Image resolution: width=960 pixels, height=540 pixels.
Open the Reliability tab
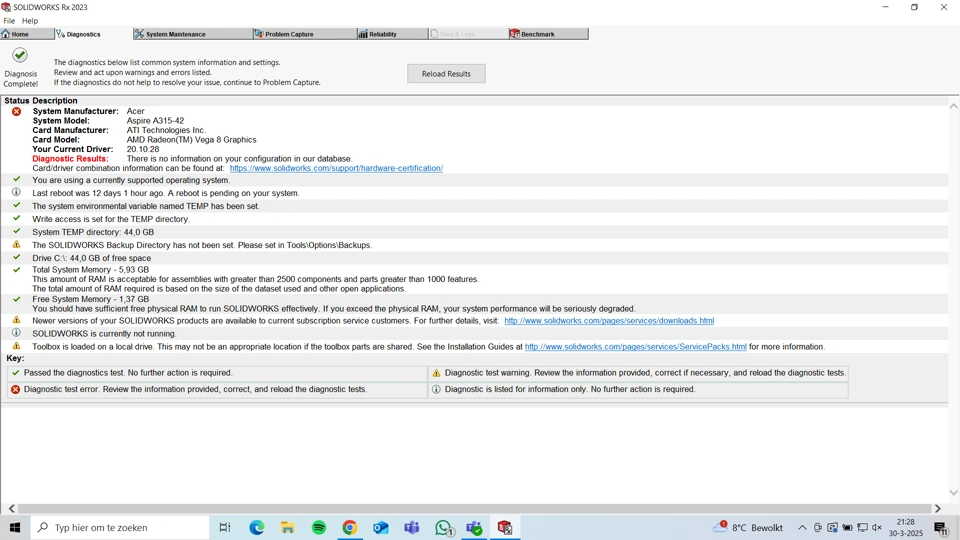point(392,34)
